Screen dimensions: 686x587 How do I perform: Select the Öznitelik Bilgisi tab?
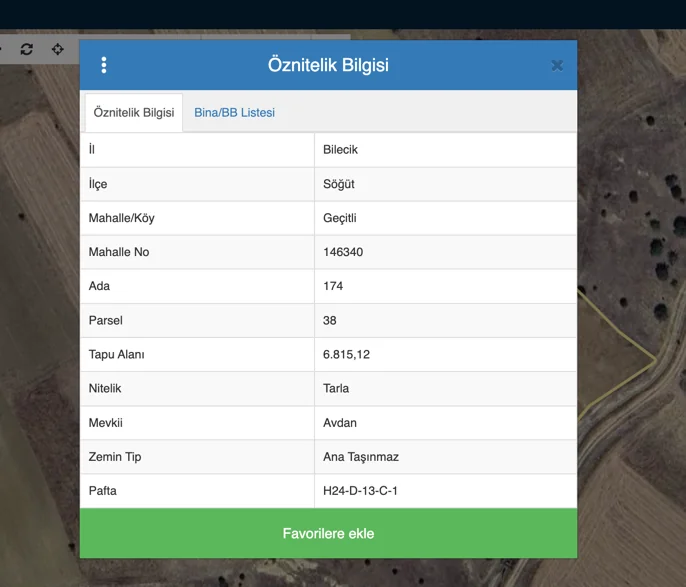pyautogui.click(x=134, y=113)
